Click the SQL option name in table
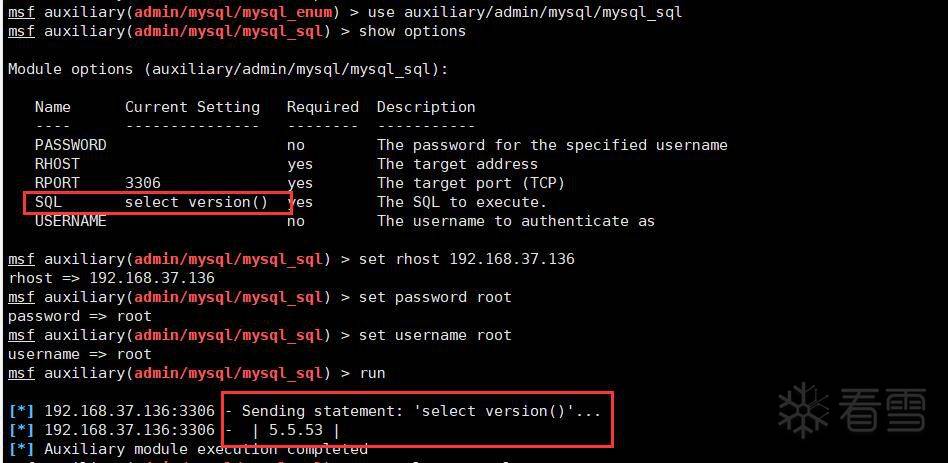 (x=48, y=202)
